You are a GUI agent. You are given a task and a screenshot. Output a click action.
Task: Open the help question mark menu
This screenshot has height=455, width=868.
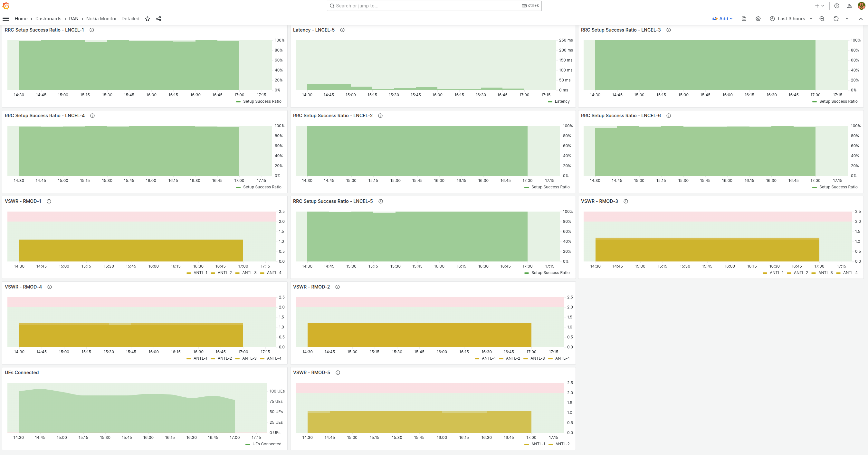click(x=837, y=6)
